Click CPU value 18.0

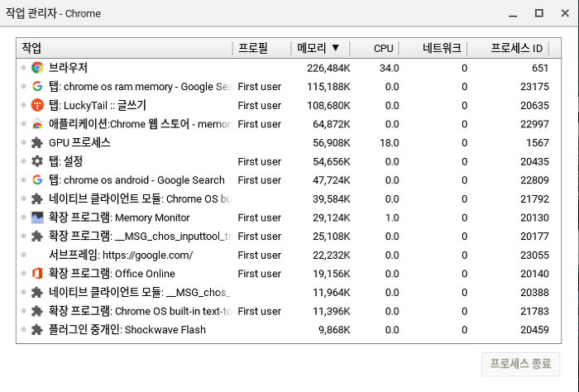[390, 143]
